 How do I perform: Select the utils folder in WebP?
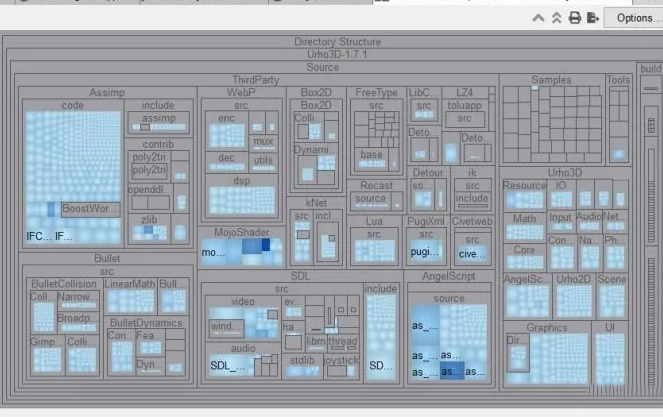263,160
